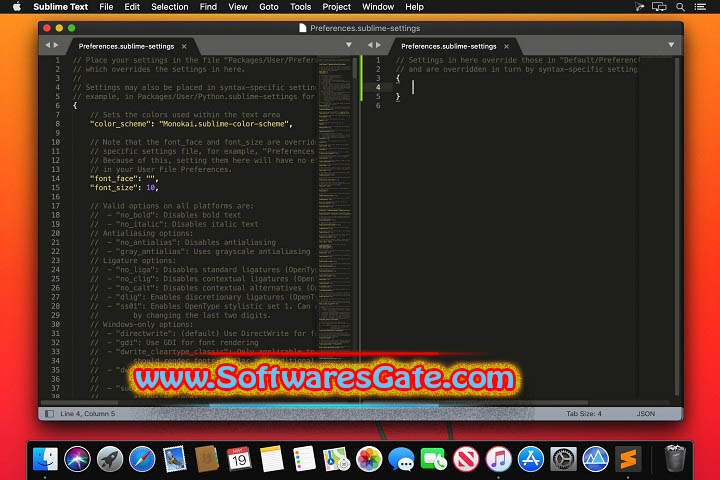This screenshot has height=480, width=720.
Task: Open Calendar showing 19 in Dock
Action: pyautogui.click(x=239, y=458)
